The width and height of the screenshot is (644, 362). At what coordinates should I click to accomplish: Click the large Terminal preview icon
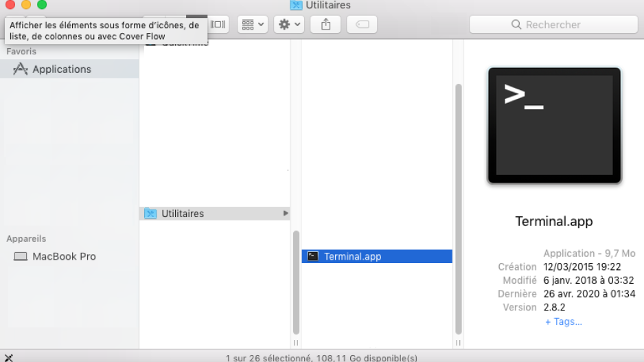pyautogui.click(x=555, y=125)
